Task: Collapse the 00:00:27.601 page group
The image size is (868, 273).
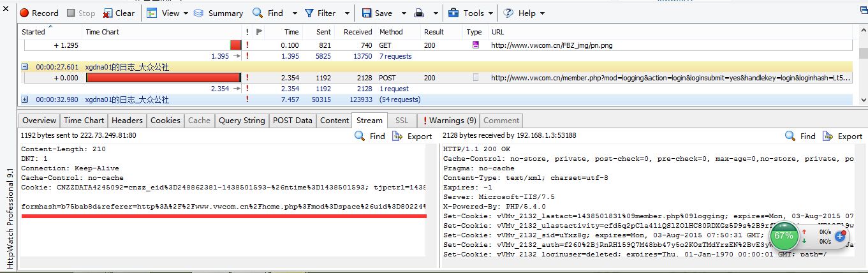Action: 25,67
